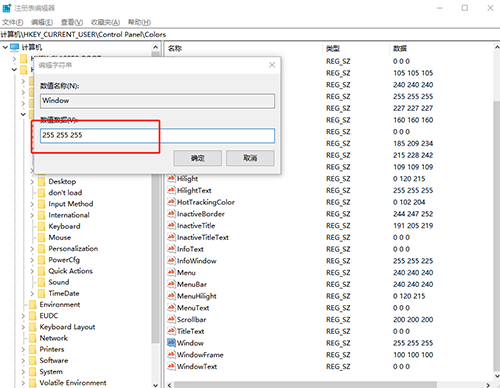Close the Edit String dialog
Viewport: 500px width, 388px height.
click(x=272, y=65)
